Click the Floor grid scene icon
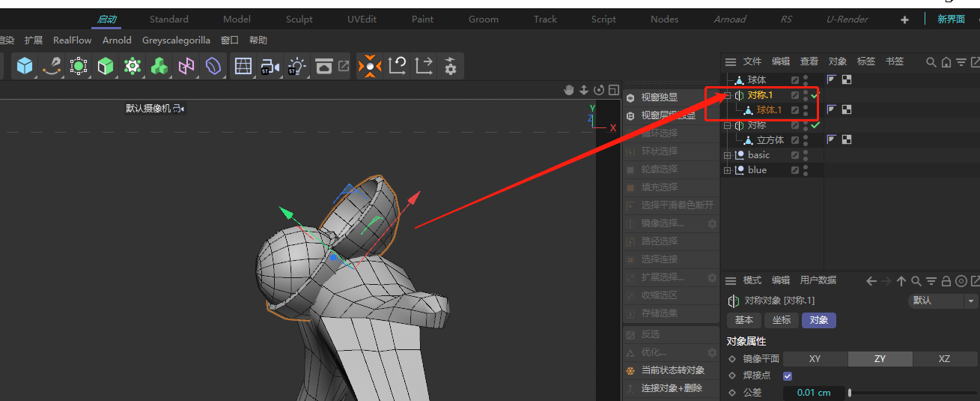Image resolution: width=980 pixels, height=401 pixels. 243,67
